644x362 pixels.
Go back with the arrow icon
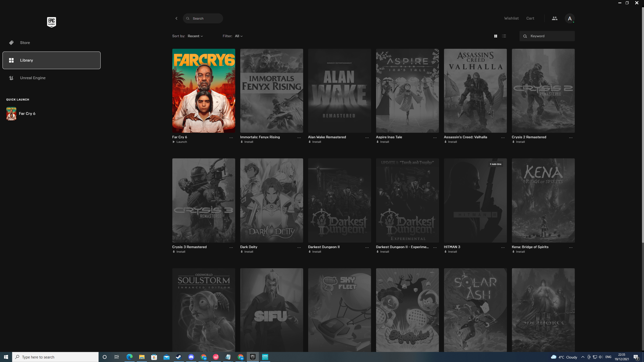[176, 18]
